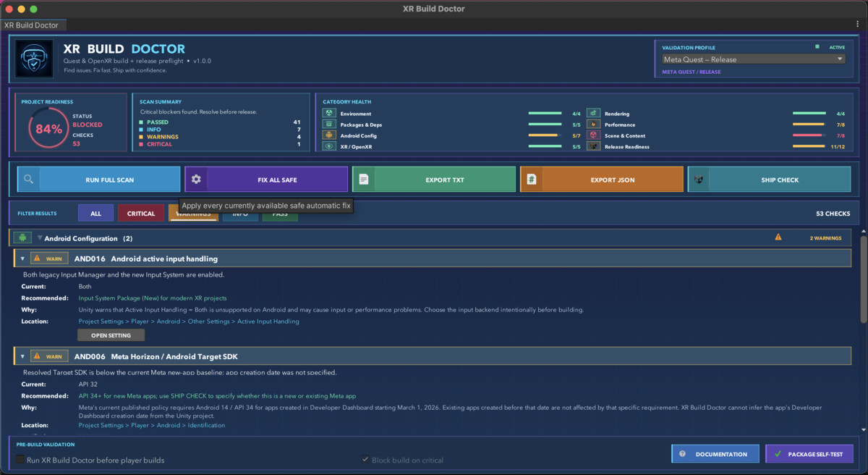Viewport: 868px width, 475px height.
Task: Click the Environment health bar
Action: (x=545, y=114)
